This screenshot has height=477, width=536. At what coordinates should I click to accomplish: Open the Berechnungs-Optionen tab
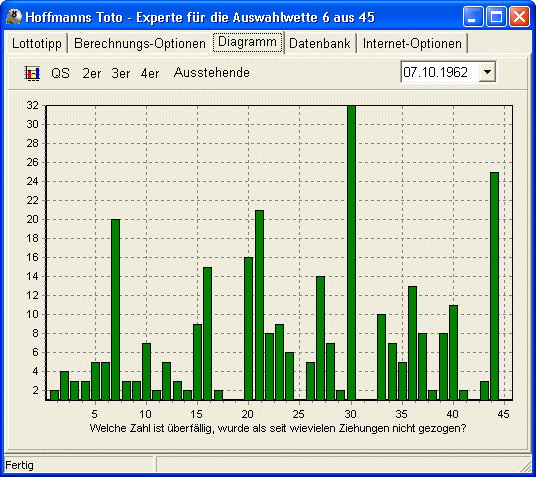tap(140, 43)
